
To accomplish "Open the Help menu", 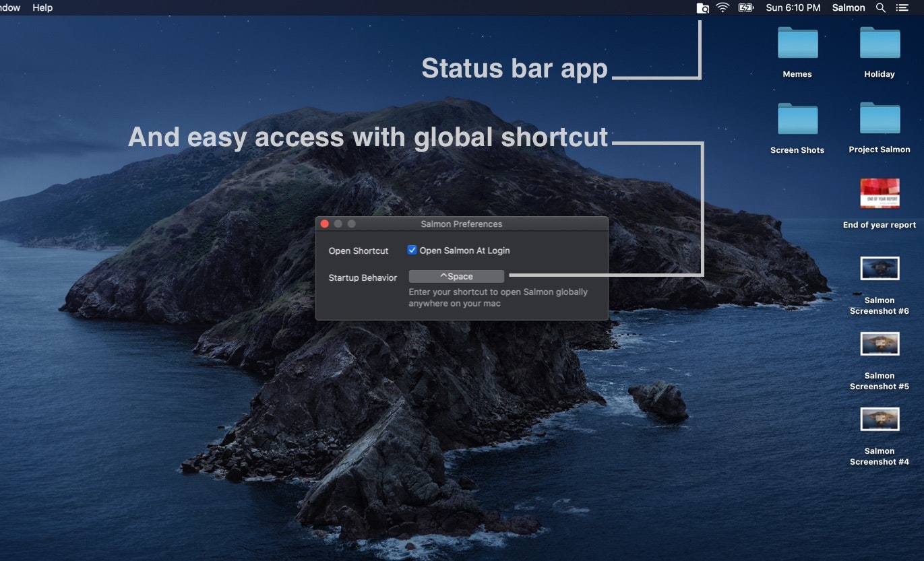I will (x=42, y=8).
